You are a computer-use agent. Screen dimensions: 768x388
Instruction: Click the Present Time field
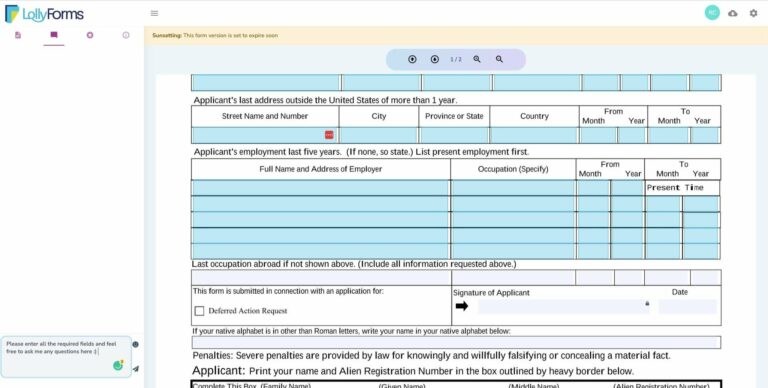pos(682,188)
